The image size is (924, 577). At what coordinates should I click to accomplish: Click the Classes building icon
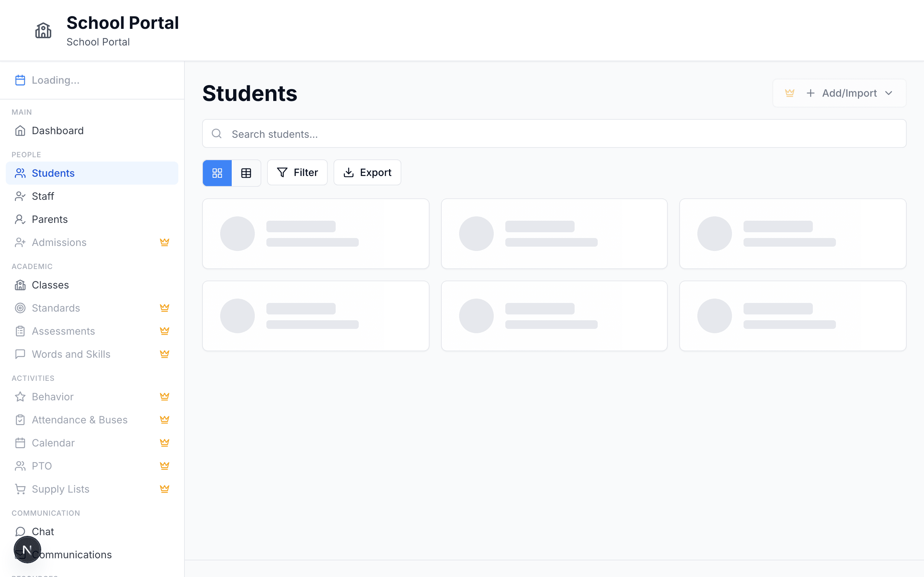coord(20,285)
